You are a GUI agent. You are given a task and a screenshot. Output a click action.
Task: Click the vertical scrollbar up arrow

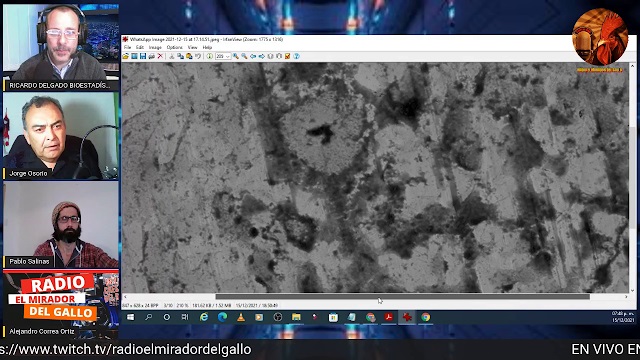pos(632,65)
